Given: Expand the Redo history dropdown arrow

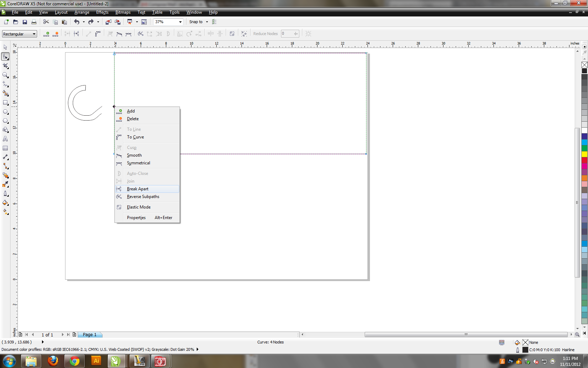Looking at the screenshot, I should (98, 22).
